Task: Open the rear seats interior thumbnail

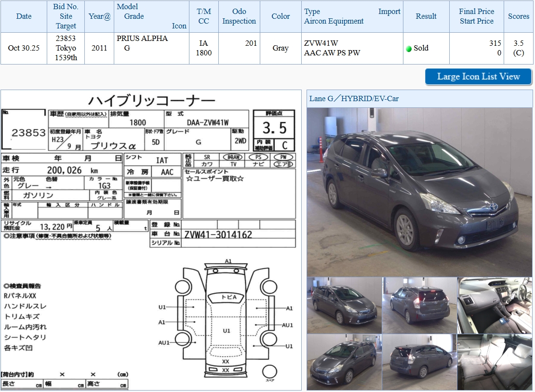Action: [495, 362]
